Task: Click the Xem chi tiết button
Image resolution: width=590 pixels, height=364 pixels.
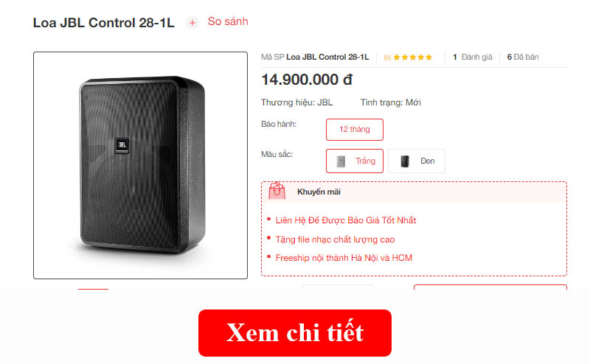Action: (x=294, y=333)
